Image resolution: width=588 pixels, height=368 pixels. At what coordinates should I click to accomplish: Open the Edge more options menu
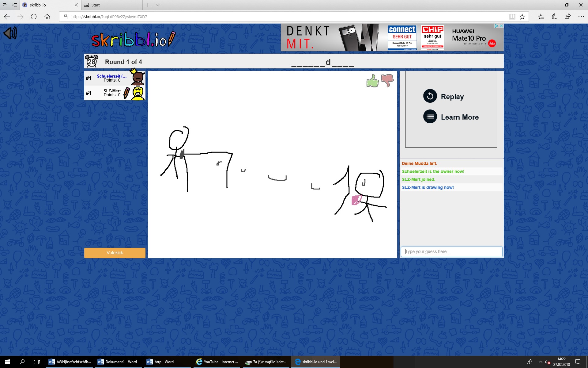point(581,17)
